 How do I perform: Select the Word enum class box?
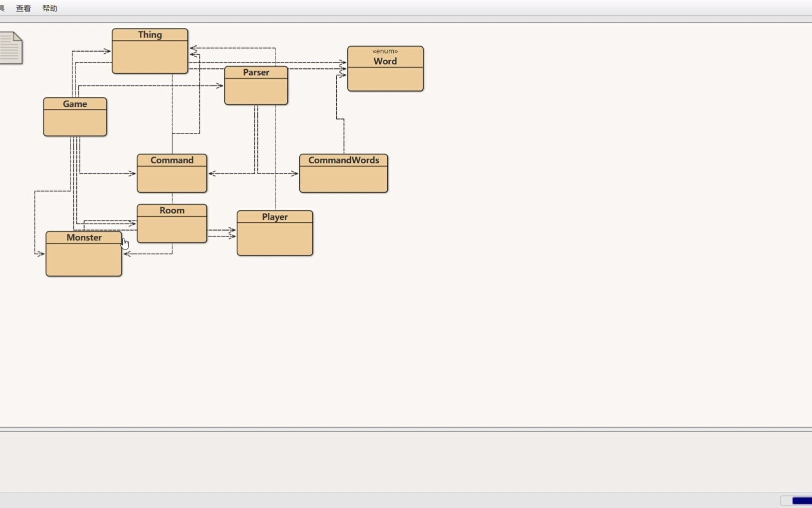pyautogui.click(x=385, y=69)
